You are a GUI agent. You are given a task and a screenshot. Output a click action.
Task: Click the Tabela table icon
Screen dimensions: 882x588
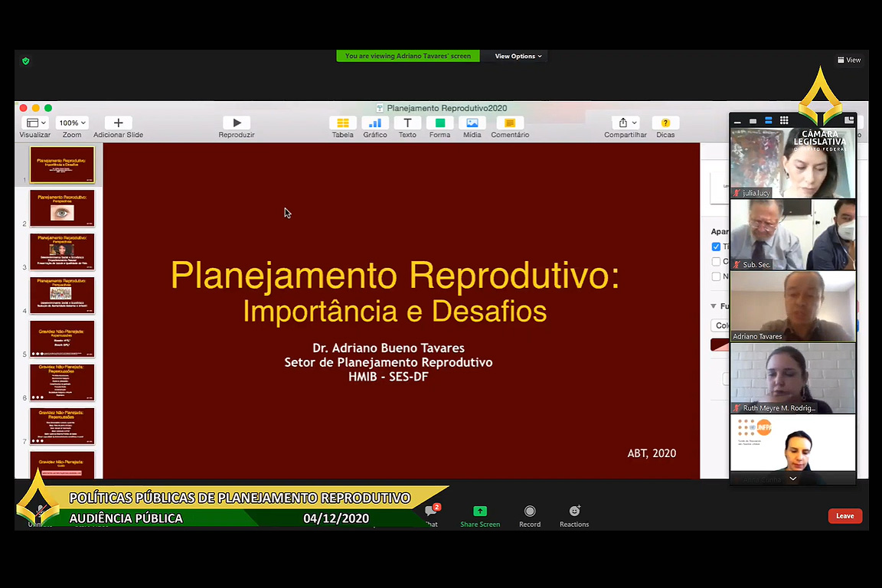point(342,123)
